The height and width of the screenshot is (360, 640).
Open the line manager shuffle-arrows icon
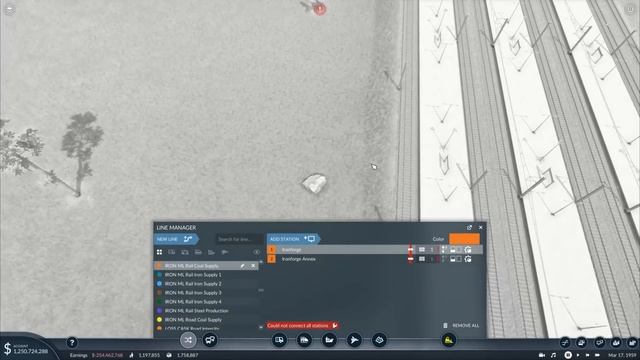point(188,340)
